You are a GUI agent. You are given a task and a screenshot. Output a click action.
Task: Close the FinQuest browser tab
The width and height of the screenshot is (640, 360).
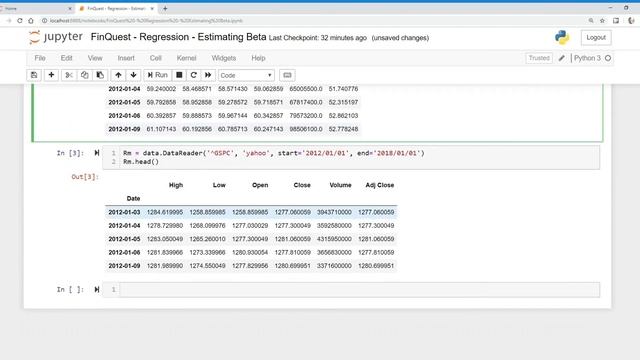tap(152, 8)
